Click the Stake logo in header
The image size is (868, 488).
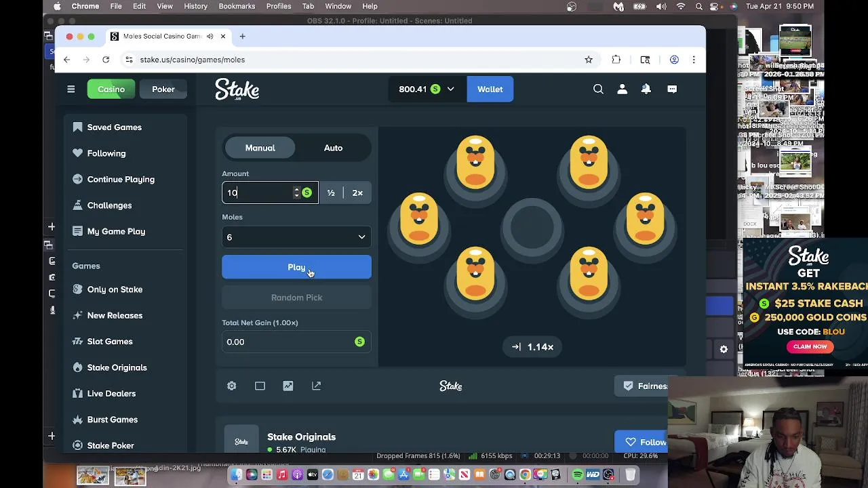click(x=237, y=89)
